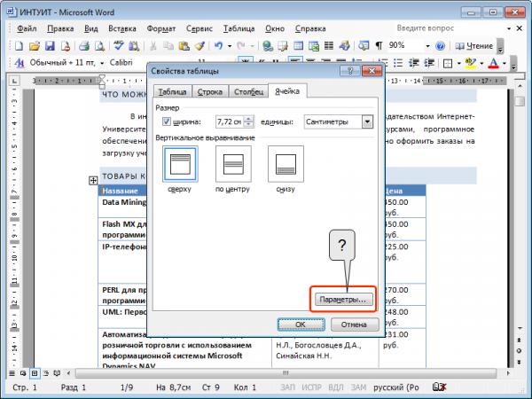The image size is (532, 399).
Task: Click the Чтение reading mode button
Action: click(474, 46)
